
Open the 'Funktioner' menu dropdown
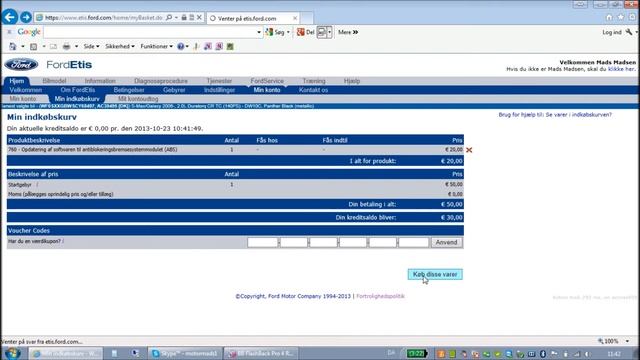156,47
